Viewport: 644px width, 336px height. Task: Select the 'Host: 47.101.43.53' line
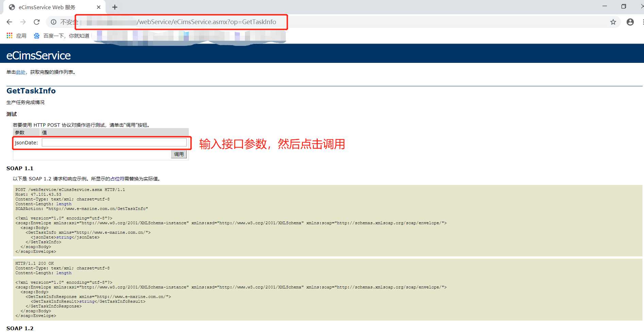[38, 195]
